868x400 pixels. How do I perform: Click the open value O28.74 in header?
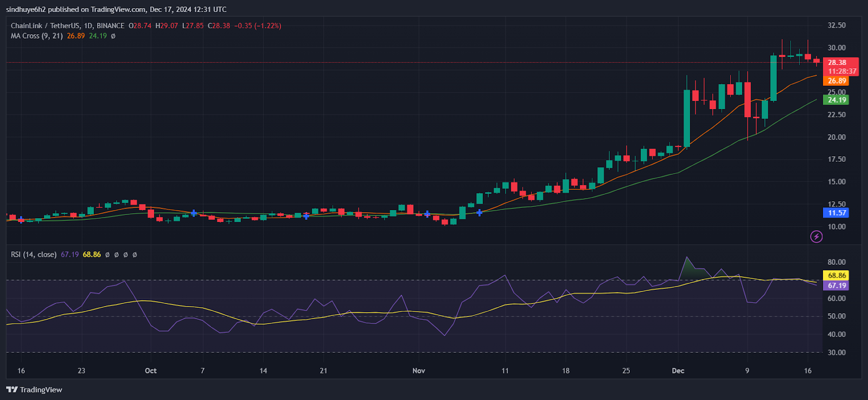tap(140, 26)
